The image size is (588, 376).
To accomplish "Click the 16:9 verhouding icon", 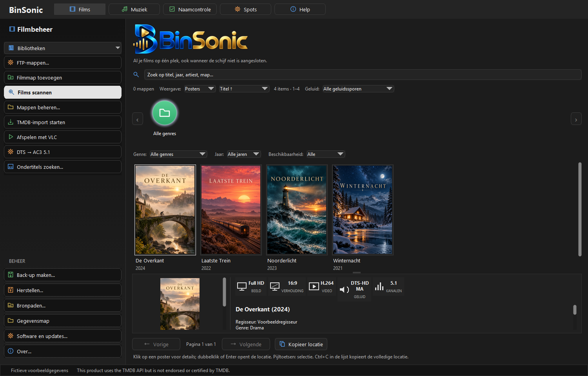I will pyautogui.click(x=275, y=287).
